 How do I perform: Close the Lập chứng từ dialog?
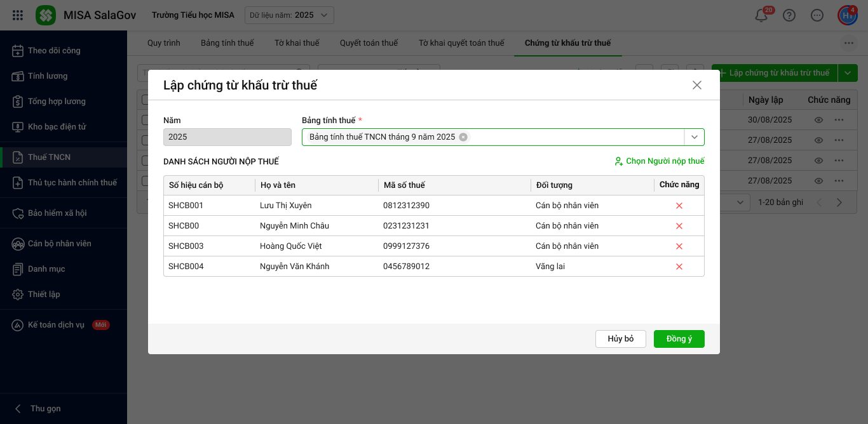696,85
